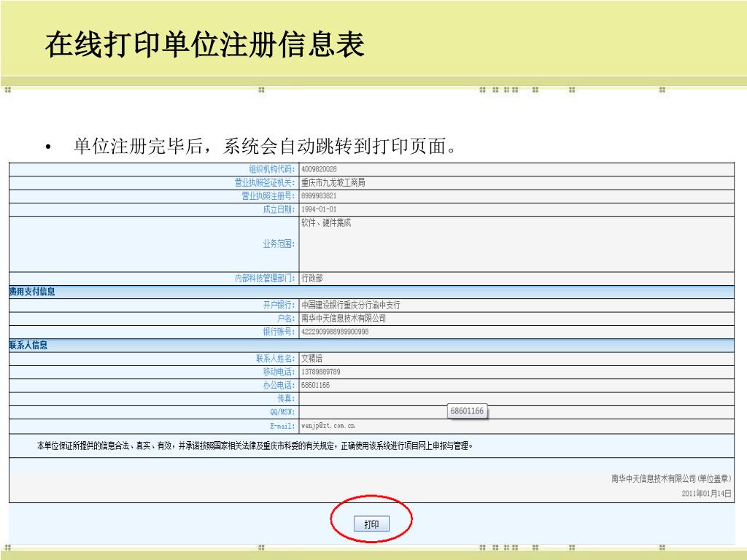Click the 移动电话 field showing 13789889789
The height and width of the screenshot is (560, 747).
320,372
